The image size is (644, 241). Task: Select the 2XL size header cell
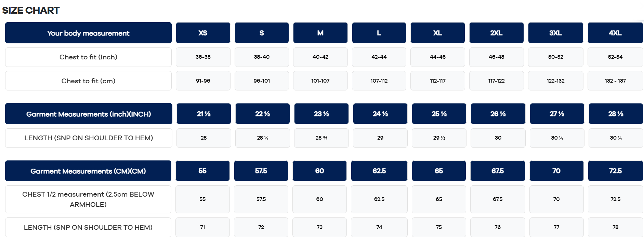click(496, 33)
